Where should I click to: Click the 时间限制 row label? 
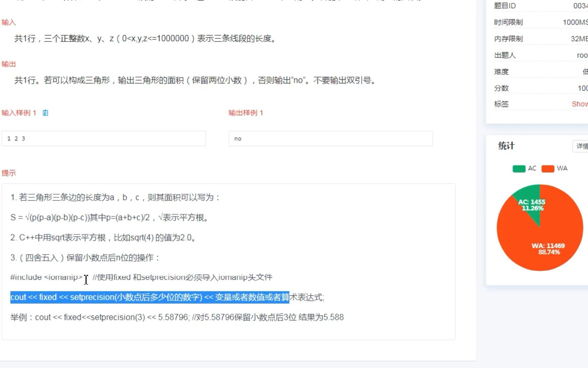(x=508, y=22)
